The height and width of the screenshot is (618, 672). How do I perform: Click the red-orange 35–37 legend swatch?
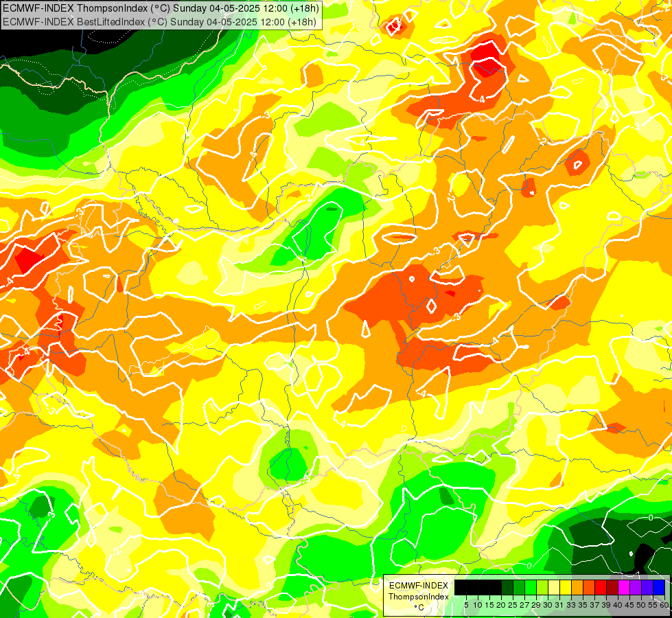click(x=589, y=588)
